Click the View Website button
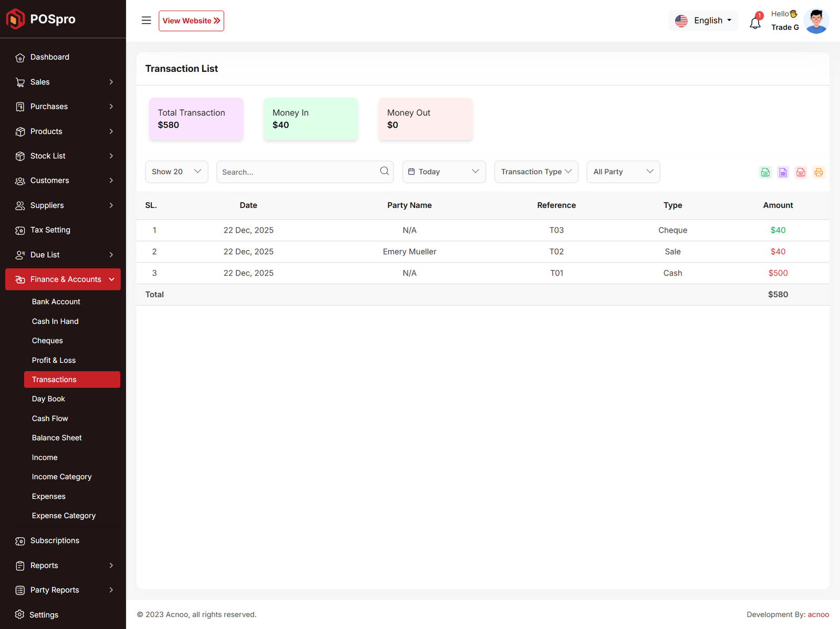Screen dimensions: 840x629 tap(191, 20)
